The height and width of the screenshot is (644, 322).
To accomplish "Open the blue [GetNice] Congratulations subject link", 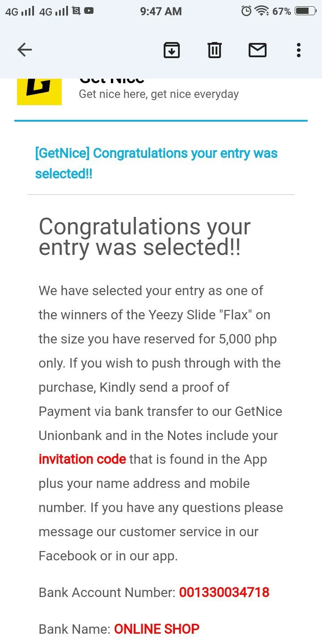I will (156, 163).
